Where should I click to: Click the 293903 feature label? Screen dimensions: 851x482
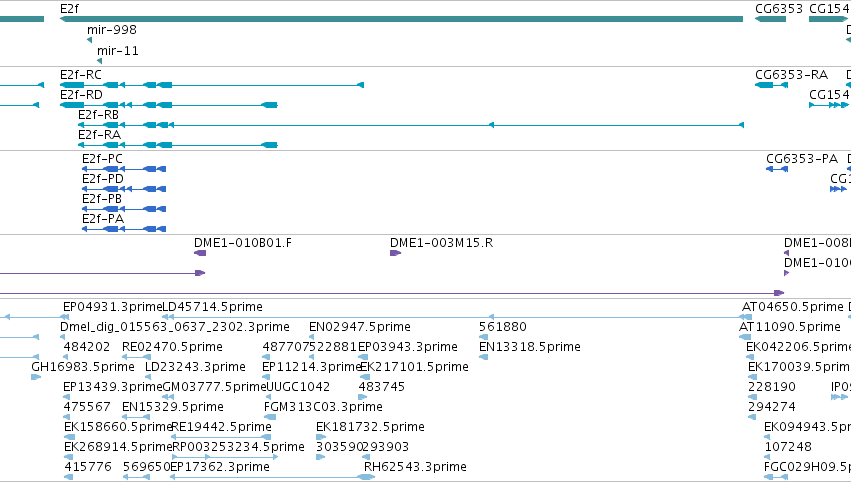click(386, 448)
